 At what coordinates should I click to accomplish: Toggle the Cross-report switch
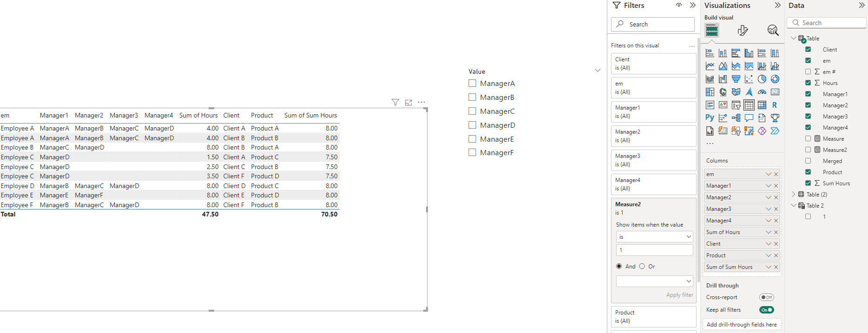[x=767, y=297]
